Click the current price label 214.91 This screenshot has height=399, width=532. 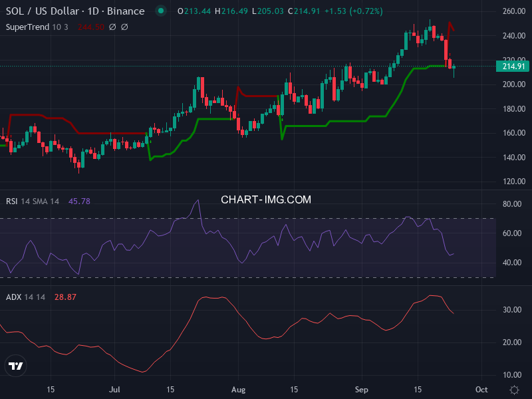tap(513, 66)
